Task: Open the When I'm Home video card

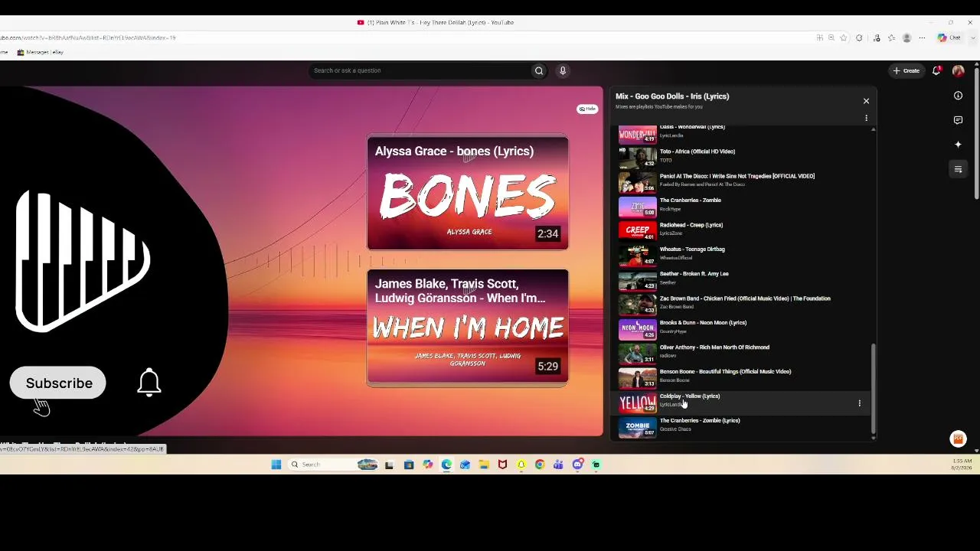Action: click(468, 328)
